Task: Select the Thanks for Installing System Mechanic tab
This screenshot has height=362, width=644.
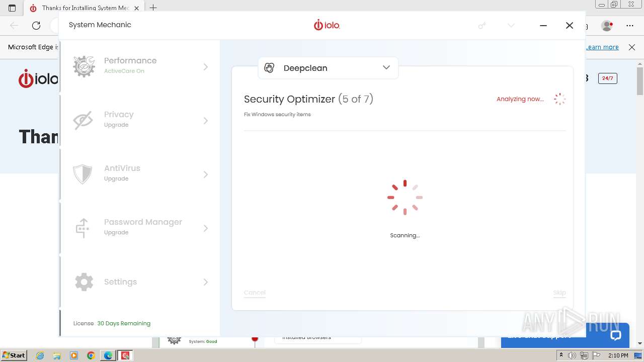Action: (x=84, y=8)
